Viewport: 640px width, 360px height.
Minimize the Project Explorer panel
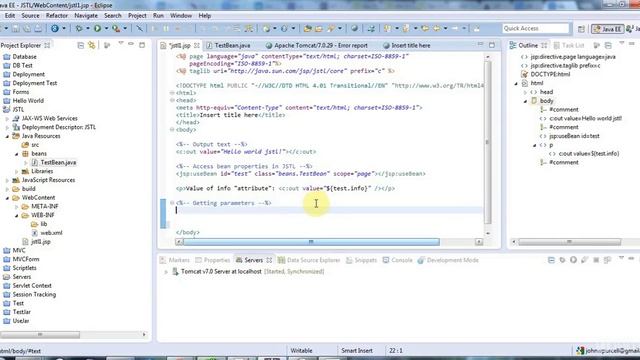(x=131, y=44)
